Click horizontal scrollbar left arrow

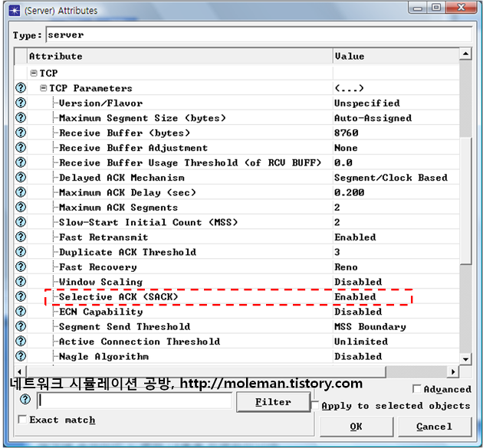pos(20,371)
